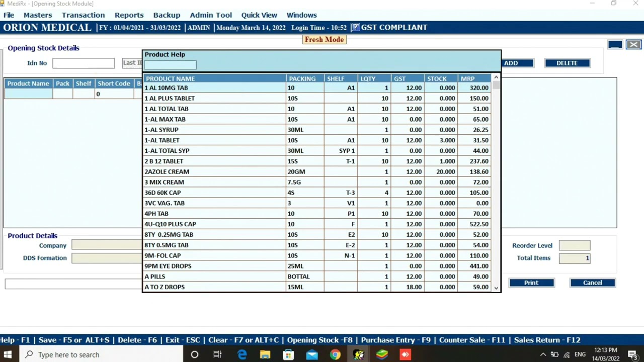Open the Windows Start menu
Screen dimensions: 644x362
click(x=8, y=354)
